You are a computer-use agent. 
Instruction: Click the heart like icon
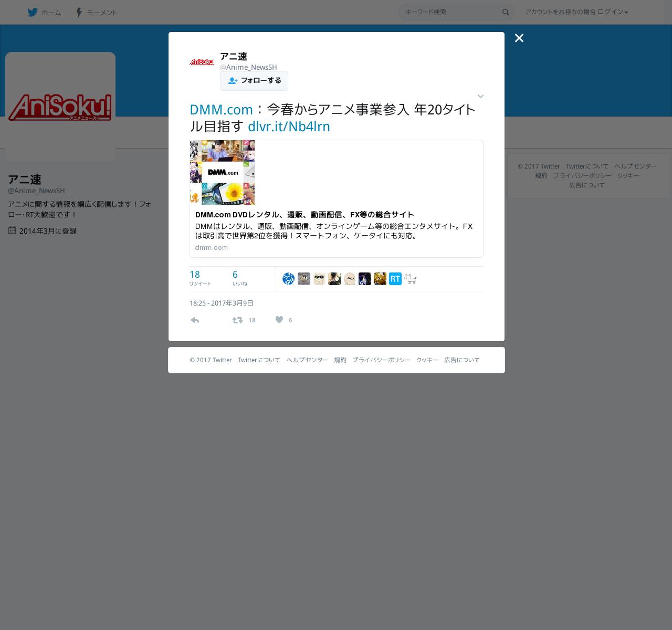pyautogui.click(x=279, y=320)
